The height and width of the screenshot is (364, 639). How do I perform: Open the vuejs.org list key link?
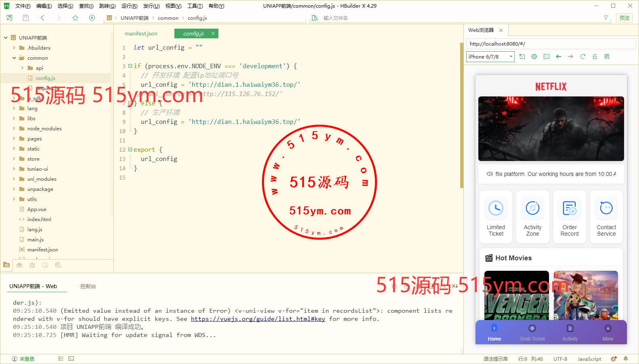pos(258,319)
